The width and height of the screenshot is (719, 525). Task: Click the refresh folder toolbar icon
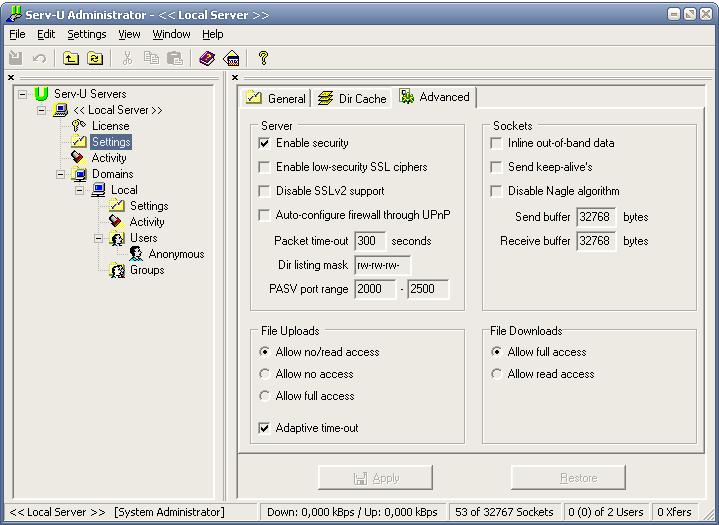95,58
